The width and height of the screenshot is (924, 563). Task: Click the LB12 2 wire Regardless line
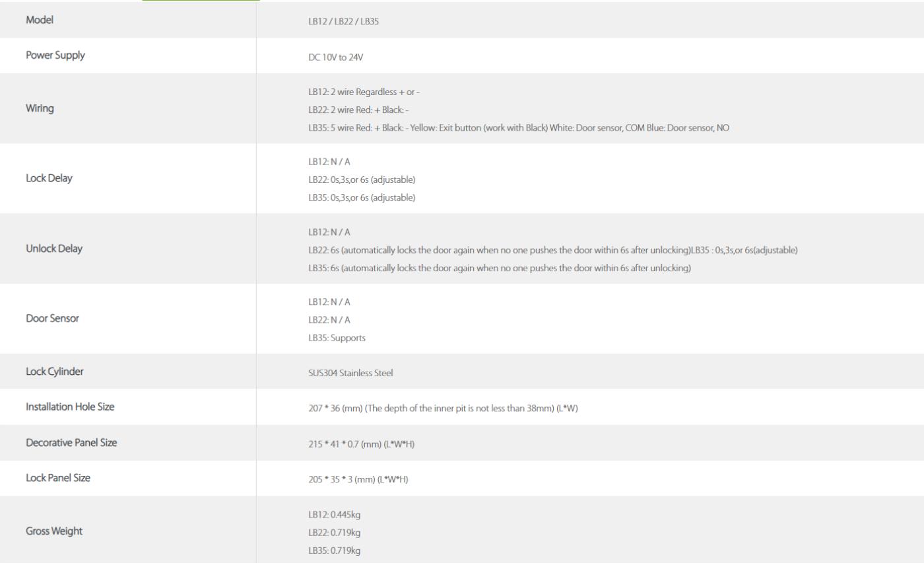[364, 92]
